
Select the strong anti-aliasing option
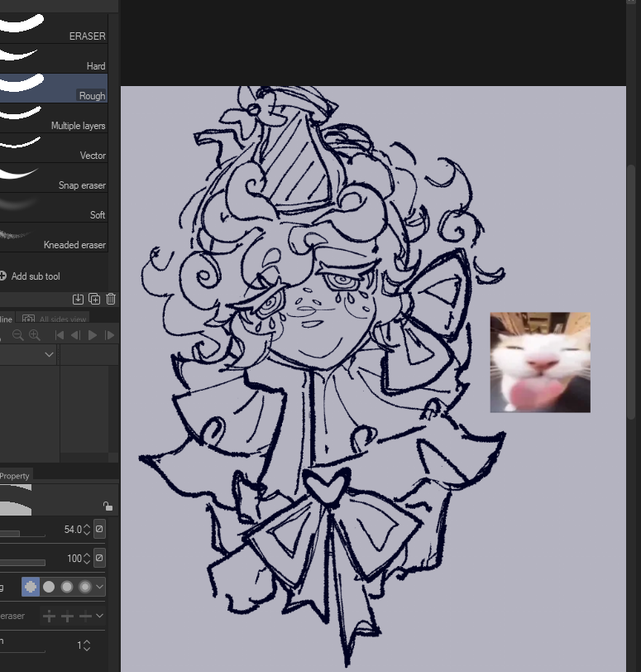[85, 587]
